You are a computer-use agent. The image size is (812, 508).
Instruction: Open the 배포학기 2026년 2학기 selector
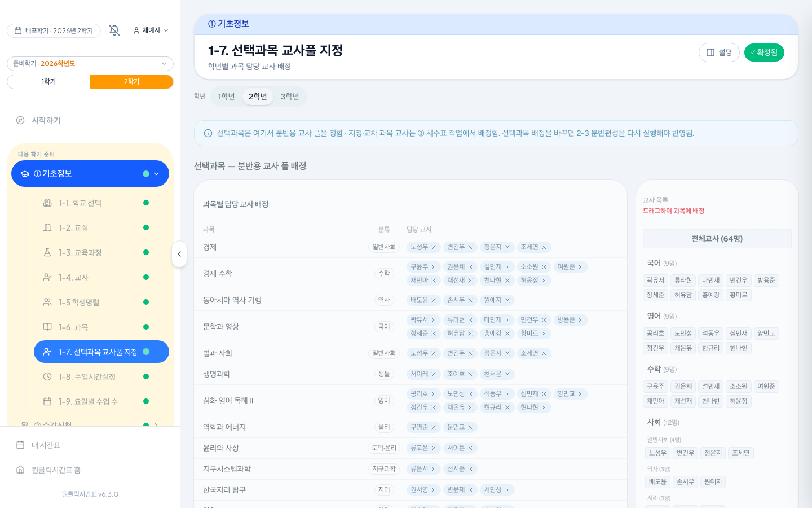54,30
